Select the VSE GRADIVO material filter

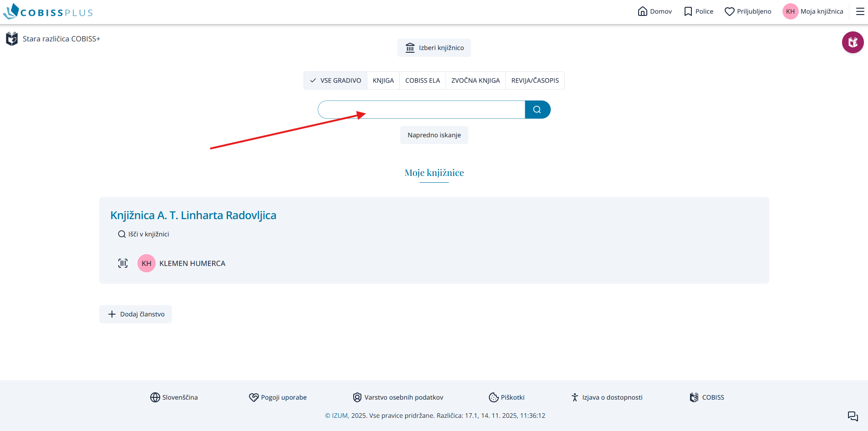tap(335, 80)
